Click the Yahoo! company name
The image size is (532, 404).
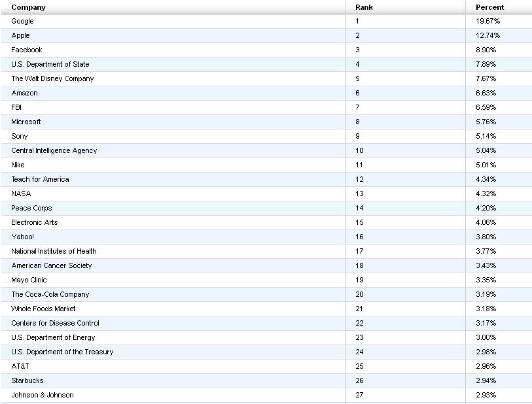point(22,237)
